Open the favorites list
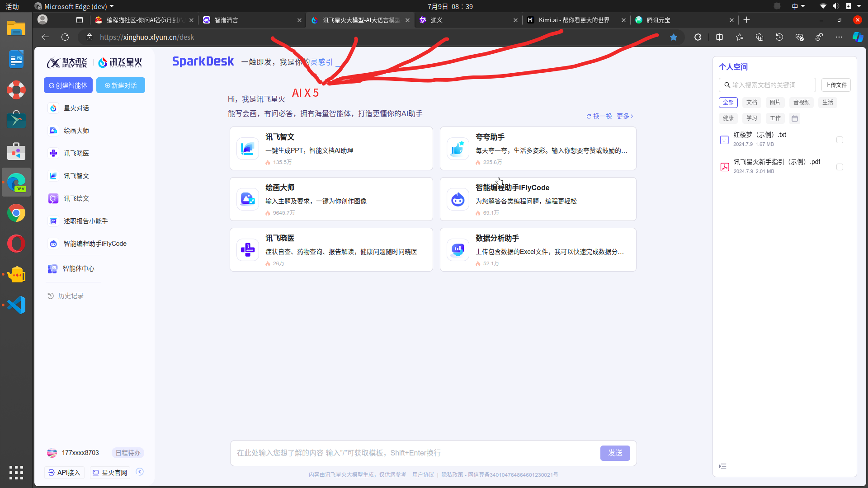The image size is (868, 488). pyautogui.click(x=740, y=37)
